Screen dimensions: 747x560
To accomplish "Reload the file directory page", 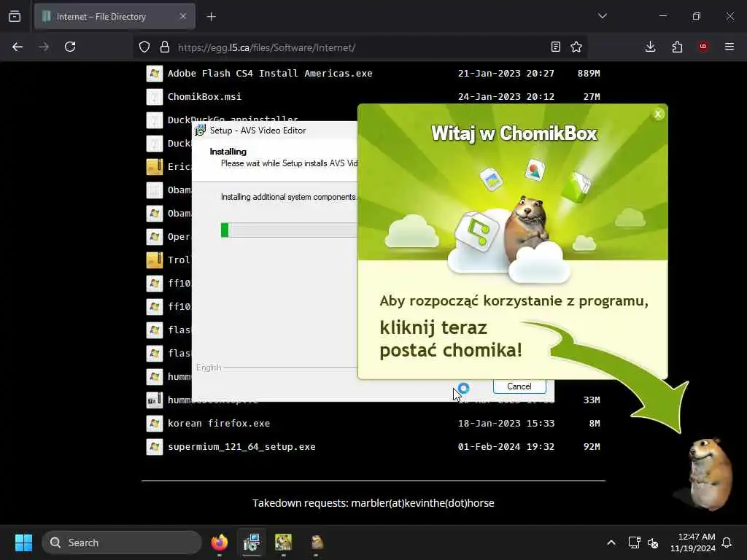I will [x=70, y=47].
